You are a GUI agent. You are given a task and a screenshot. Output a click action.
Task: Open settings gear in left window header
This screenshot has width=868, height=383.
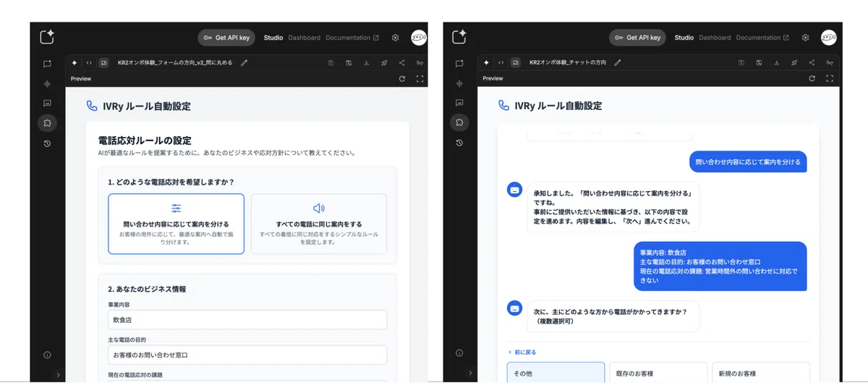click(395, 38)
